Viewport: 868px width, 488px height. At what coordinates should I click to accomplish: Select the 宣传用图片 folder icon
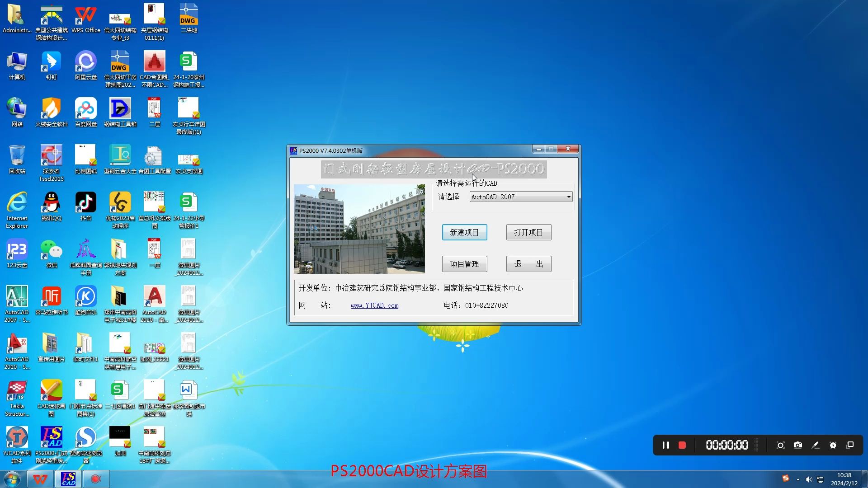(52, 348)
